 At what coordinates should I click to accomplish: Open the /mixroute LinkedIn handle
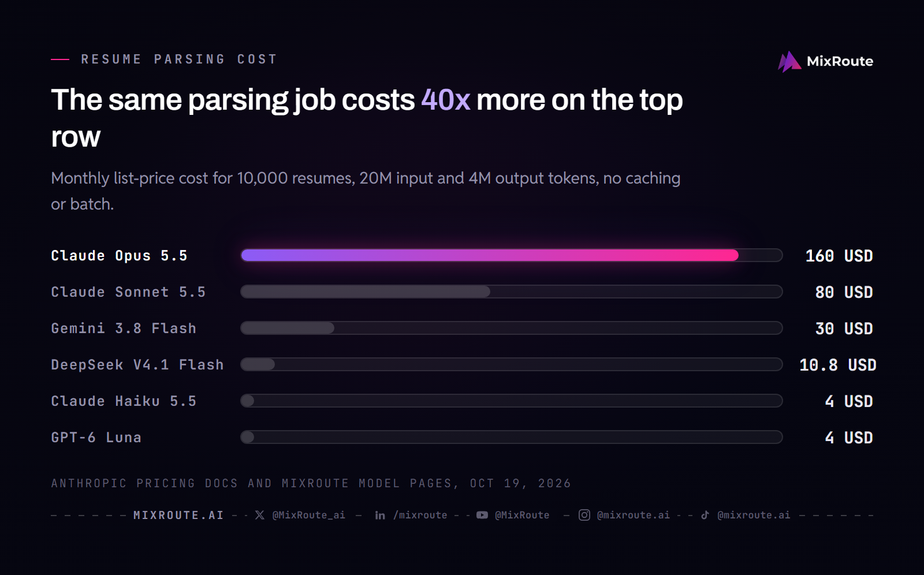tap(420, 515)
